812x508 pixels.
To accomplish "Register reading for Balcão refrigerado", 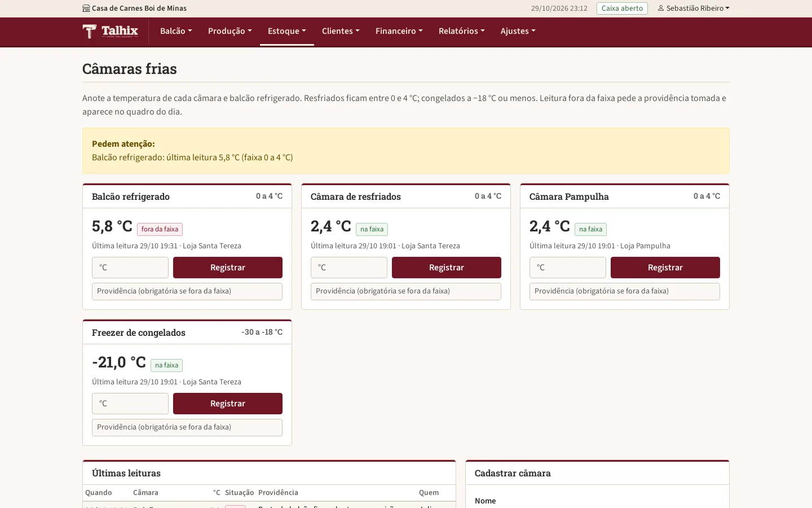I will click(228, 268).
